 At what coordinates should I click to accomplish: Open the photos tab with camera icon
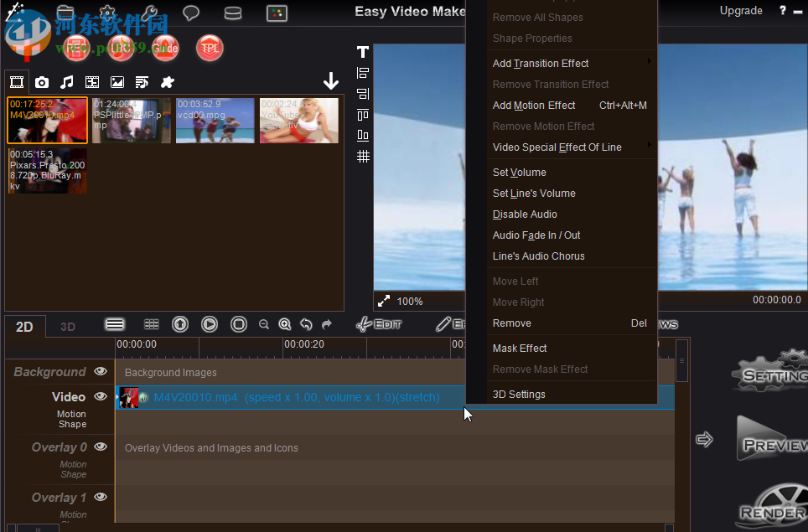click(41, 81)
